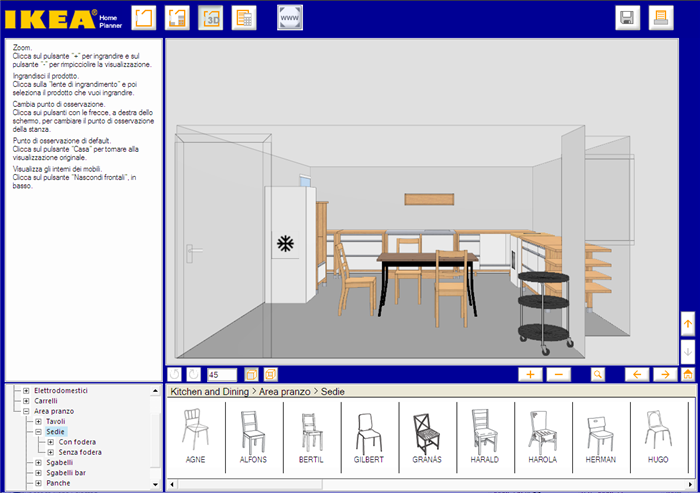The height and width of the screenshot is (493, 700).
Task: Choose the AGNE chair thumbnail
Action: point(196,436)
